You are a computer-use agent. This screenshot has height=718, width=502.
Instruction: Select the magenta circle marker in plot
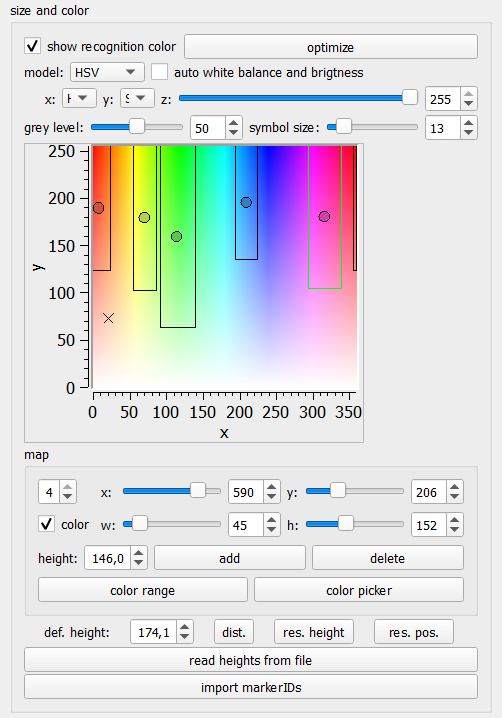324,216
